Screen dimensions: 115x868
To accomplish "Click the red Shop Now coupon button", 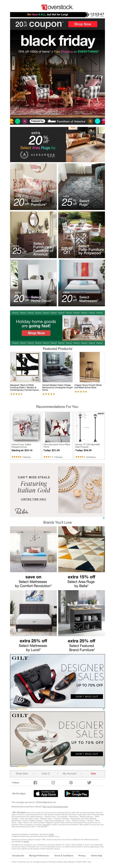I will point(83,24).
